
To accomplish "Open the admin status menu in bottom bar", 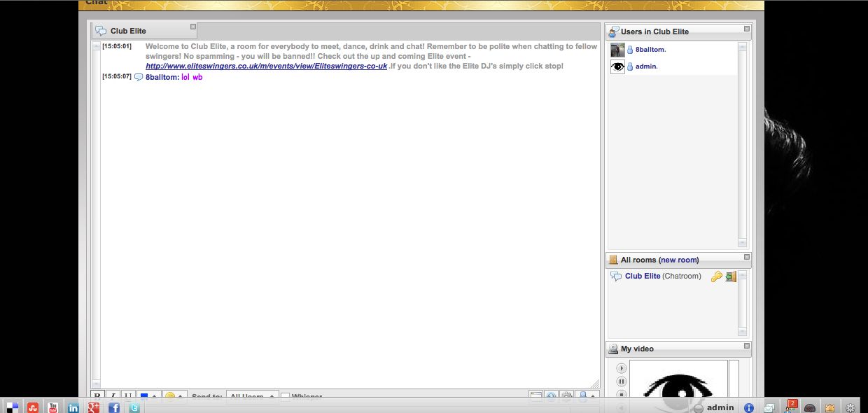I will pos(714,407).
